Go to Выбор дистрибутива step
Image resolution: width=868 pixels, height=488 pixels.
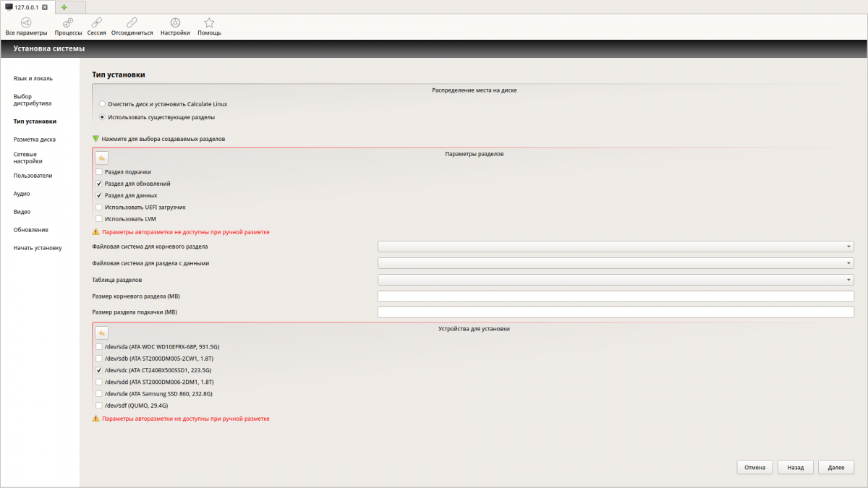coord(33,100)
